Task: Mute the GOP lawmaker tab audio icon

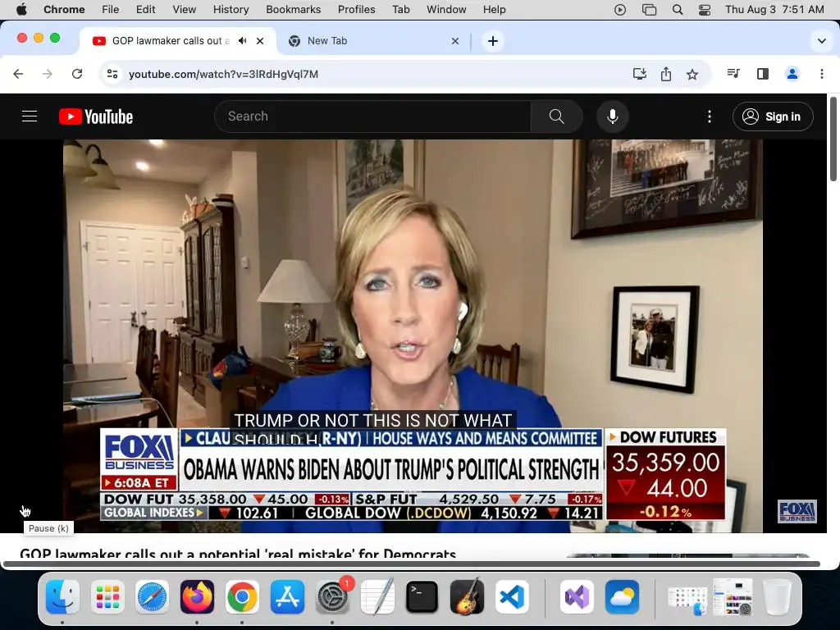Action: pos(243,41)
